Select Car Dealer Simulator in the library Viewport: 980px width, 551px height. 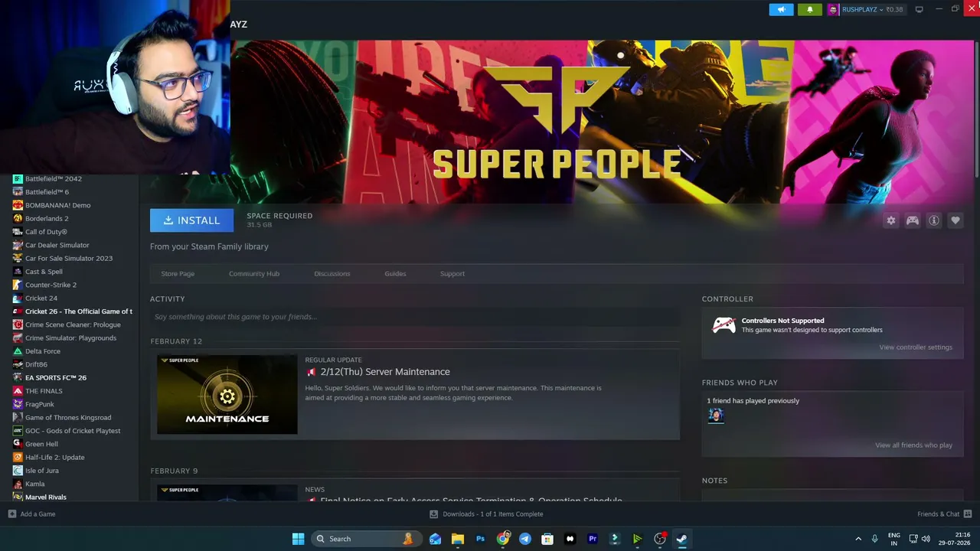point(57,245)
